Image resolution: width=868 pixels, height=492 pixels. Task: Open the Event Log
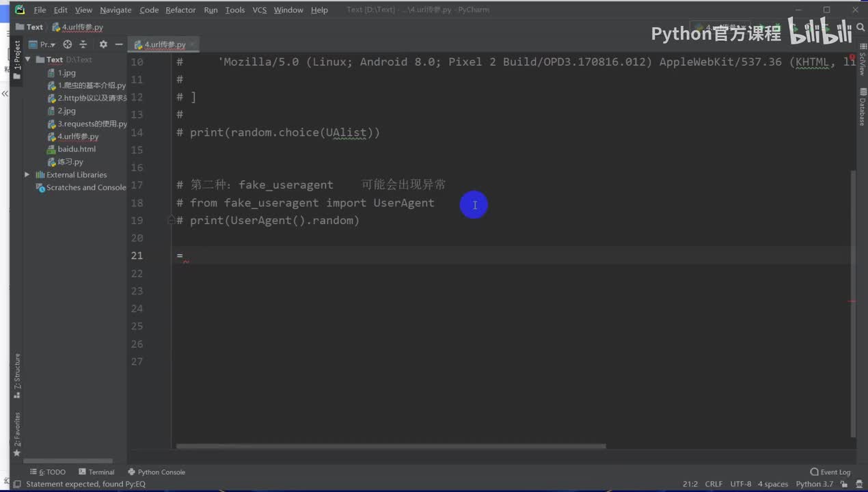coord(830,472)
